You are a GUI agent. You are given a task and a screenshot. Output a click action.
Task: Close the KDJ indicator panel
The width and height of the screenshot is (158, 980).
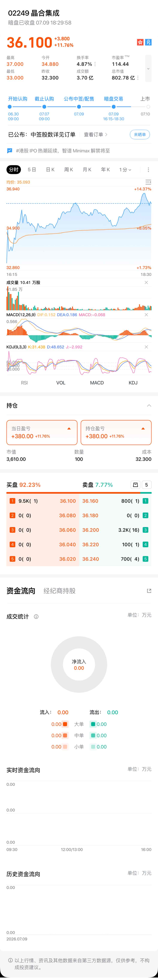coord(146,347)
